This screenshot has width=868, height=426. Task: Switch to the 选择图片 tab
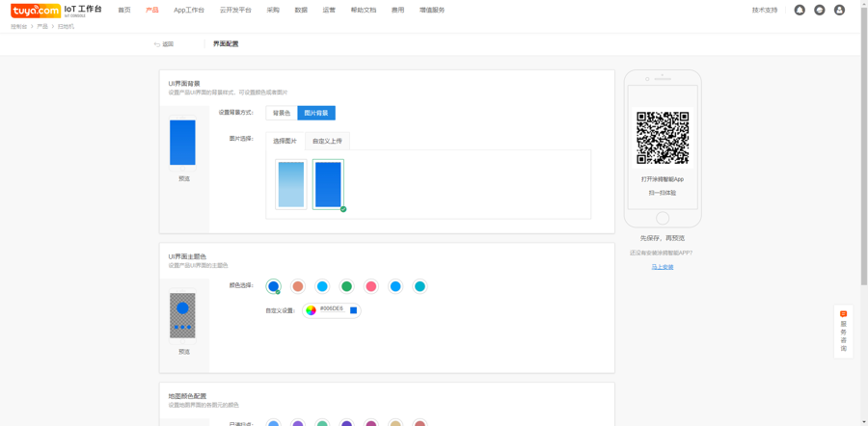285,141
